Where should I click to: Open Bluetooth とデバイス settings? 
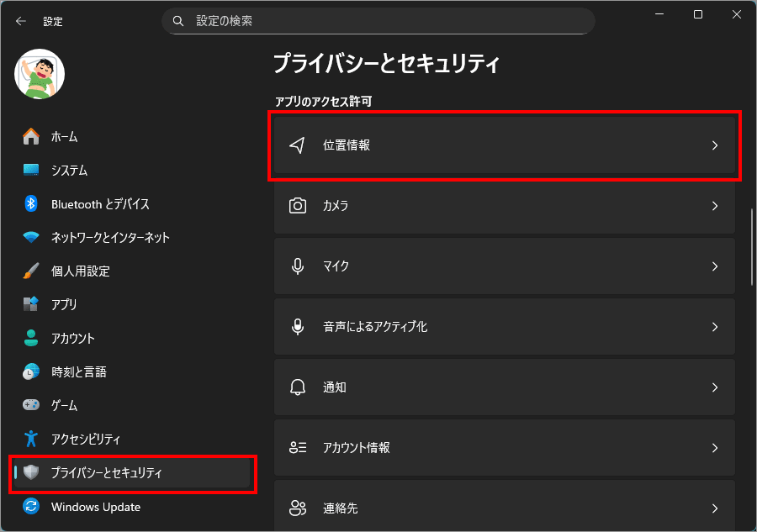(x=99, y=204)
